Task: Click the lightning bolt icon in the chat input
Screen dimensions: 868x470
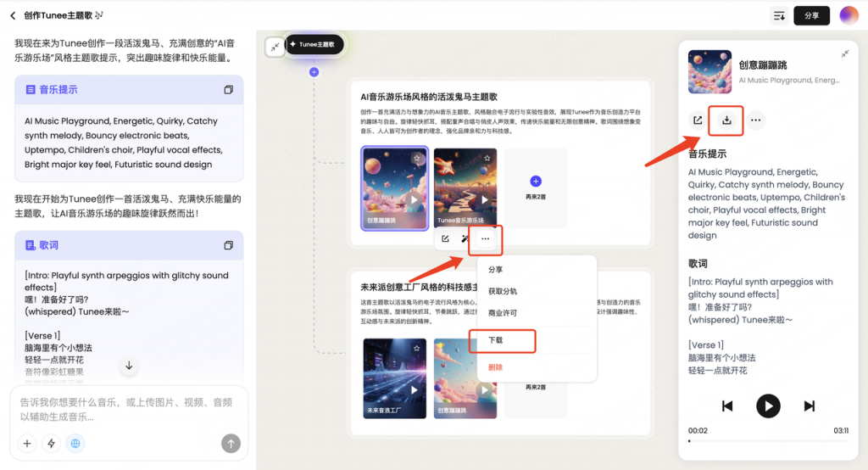Action: [x=52, y=443]
